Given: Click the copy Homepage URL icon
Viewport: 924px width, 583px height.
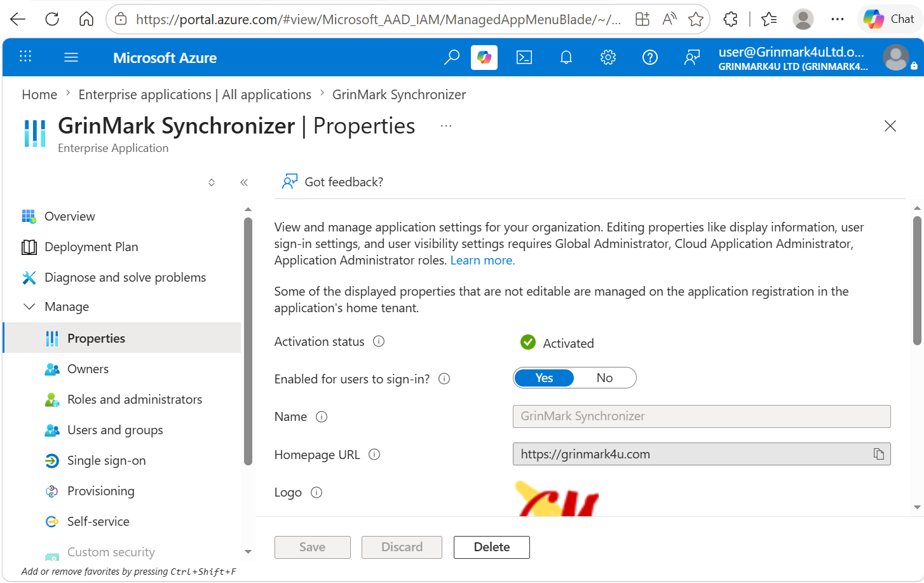Looking at the screenshot, I should click(879, 454).
